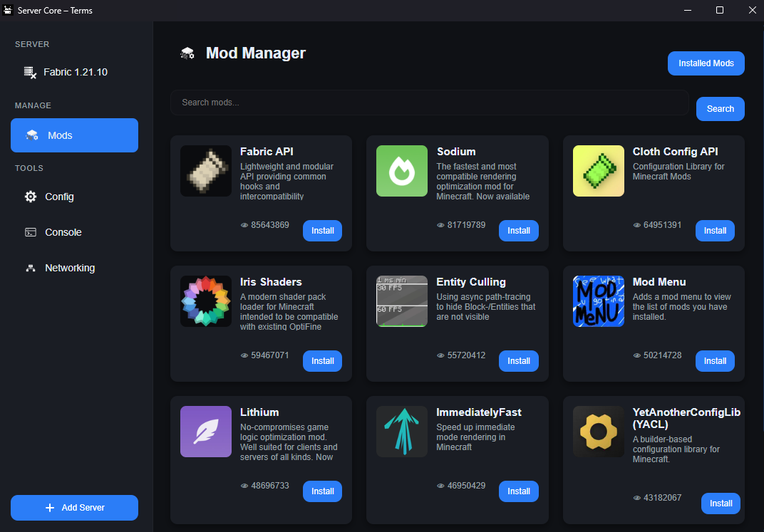The image size is (764, 532).
Task: Open the Networking tool icon
Action: tap(29, 268)
